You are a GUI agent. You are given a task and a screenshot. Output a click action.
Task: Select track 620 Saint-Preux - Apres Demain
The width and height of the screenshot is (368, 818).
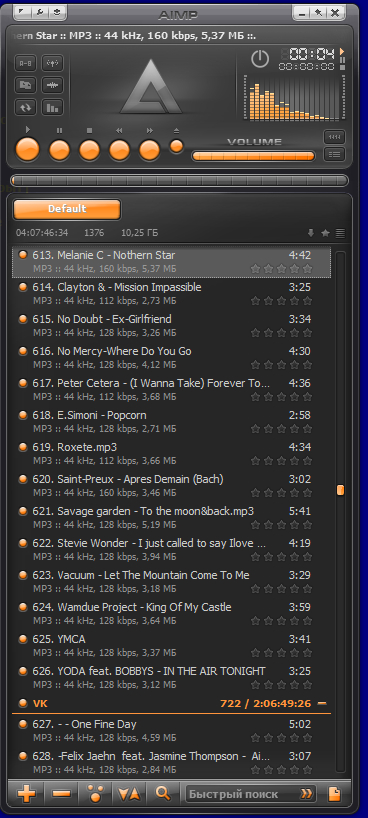(x=171, y=485)
